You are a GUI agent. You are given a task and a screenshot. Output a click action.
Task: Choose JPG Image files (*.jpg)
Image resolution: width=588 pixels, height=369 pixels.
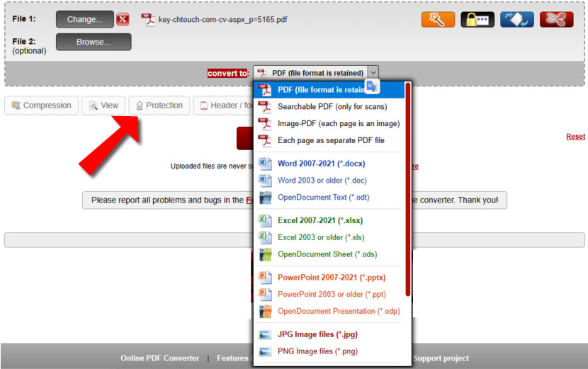pos(329,334)
